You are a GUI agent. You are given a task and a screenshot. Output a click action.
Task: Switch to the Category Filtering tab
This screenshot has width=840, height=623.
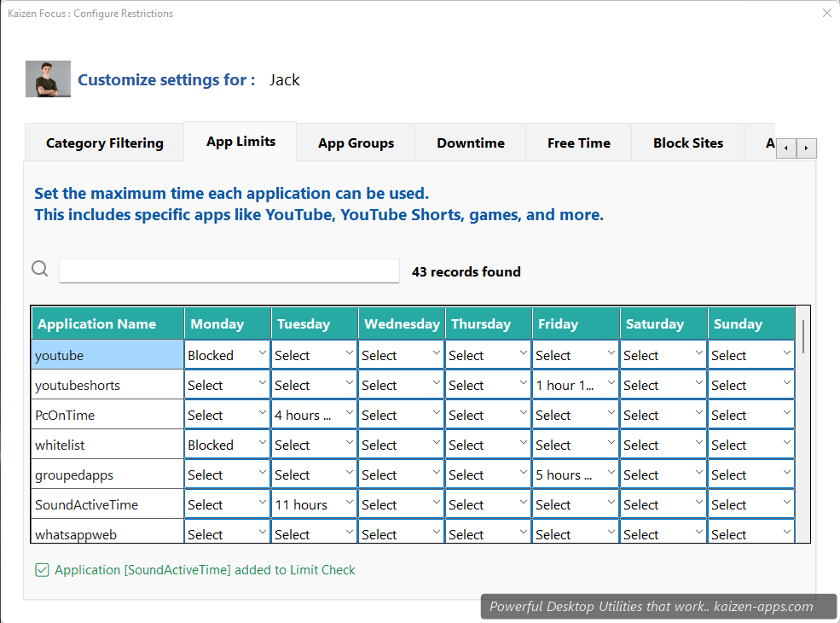(103, 143)
